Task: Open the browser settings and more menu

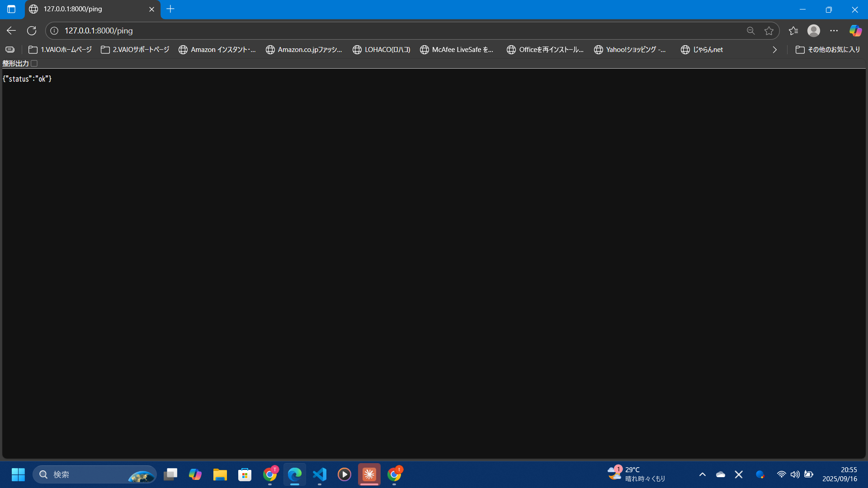Action: [834, 31]
